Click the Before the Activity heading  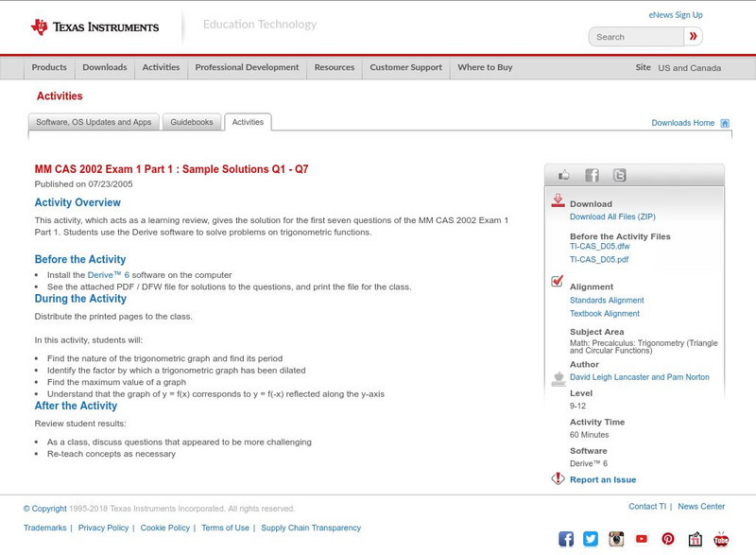80,259
